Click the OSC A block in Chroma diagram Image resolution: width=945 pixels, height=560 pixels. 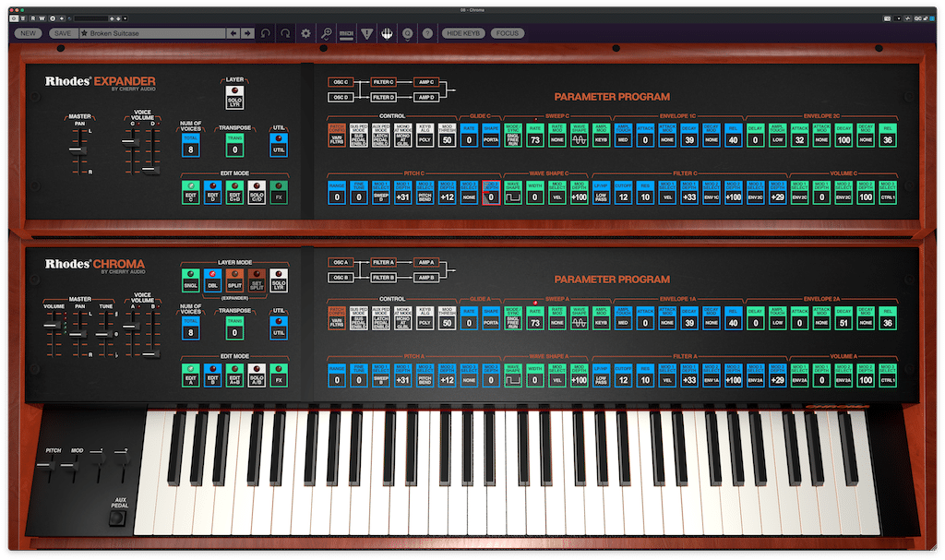(341, 262)
